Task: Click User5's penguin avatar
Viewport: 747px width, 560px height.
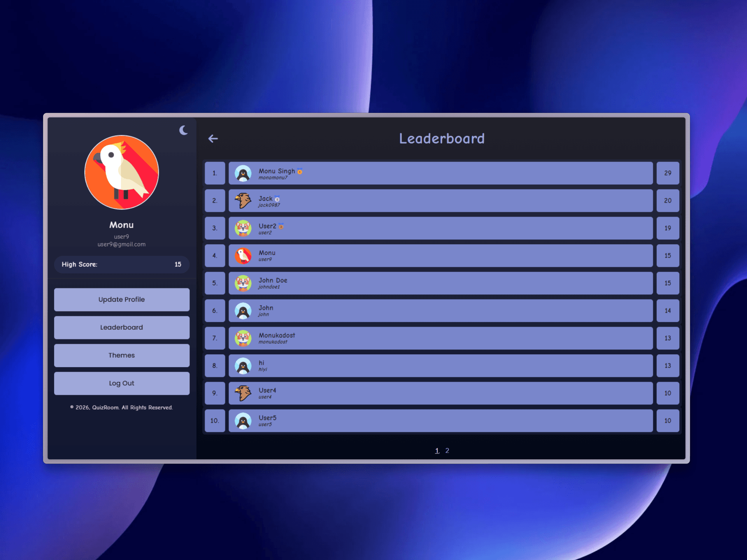Action: pos(243,421)
